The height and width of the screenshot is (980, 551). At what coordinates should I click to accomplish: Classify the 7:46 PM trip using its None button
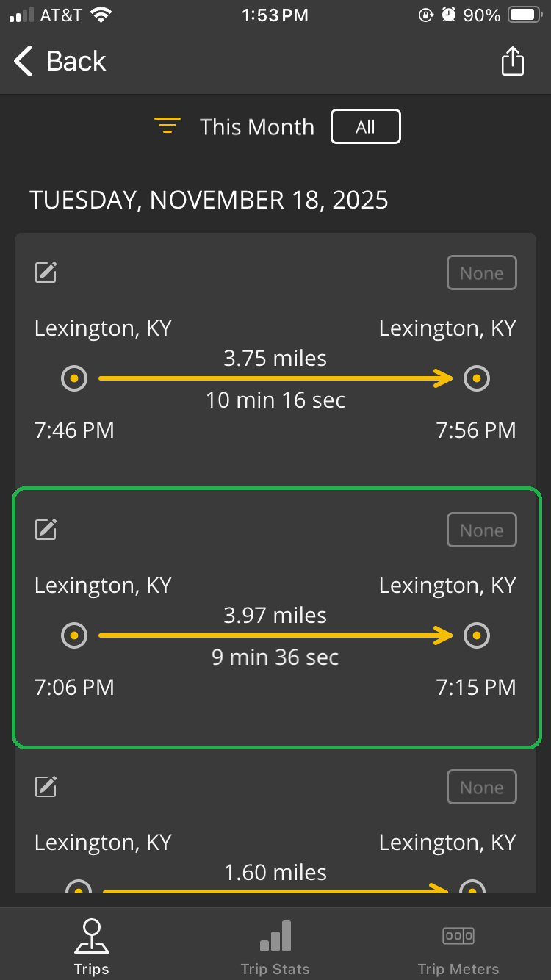tap(482, 273)
